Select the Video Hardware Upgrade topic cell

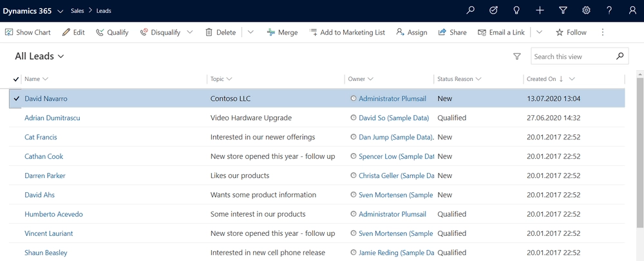pos(251,118)
